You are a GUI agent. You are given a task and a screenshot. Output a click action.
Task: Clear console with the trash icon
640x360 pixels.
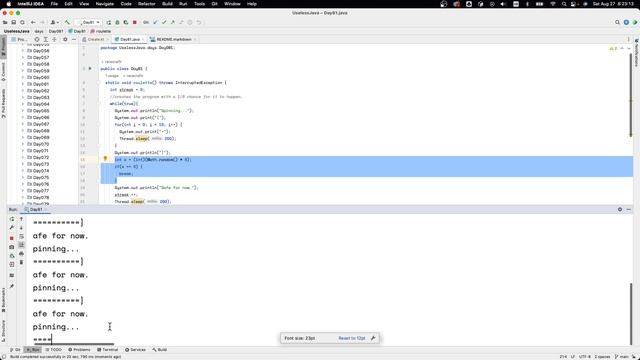click(21, 262)
